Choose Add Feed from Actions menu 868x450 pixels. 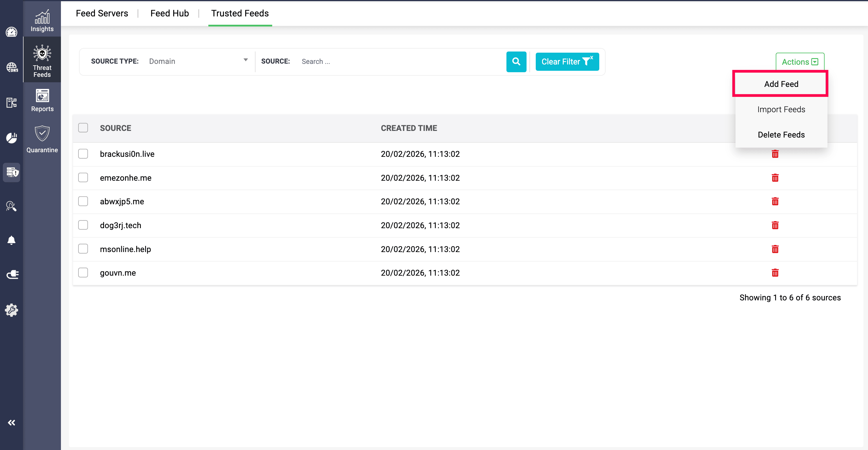point(781,84)
